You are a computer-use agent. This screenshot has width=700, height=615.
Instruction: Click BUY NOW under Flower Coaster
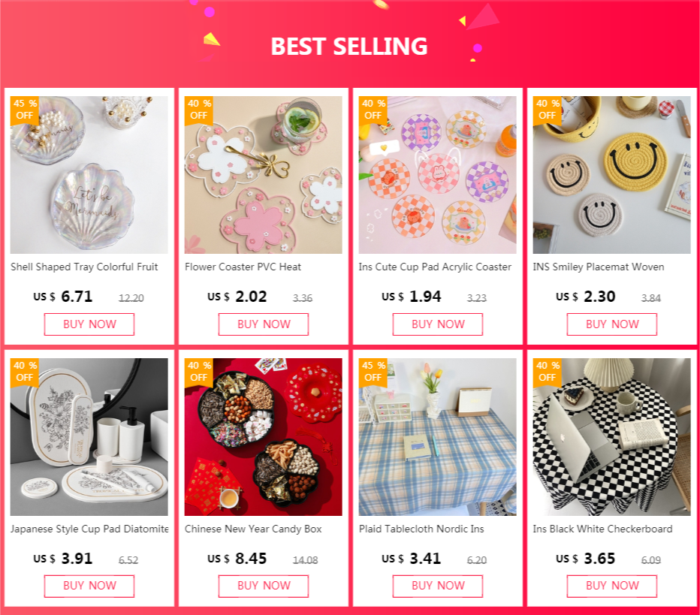264,324
